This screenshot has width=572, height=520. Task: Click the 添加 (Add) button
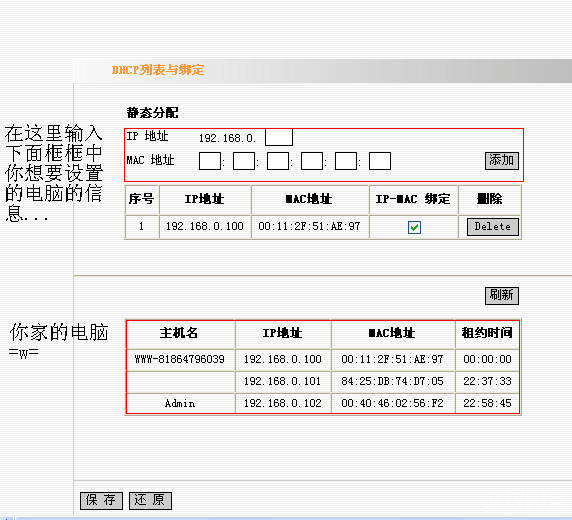point(502,161)
